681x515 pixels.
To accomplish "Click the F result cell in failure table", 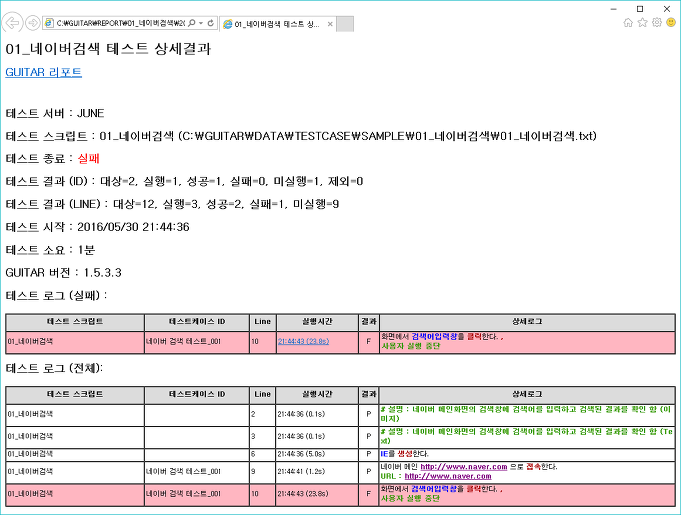I will pos(369,342).
